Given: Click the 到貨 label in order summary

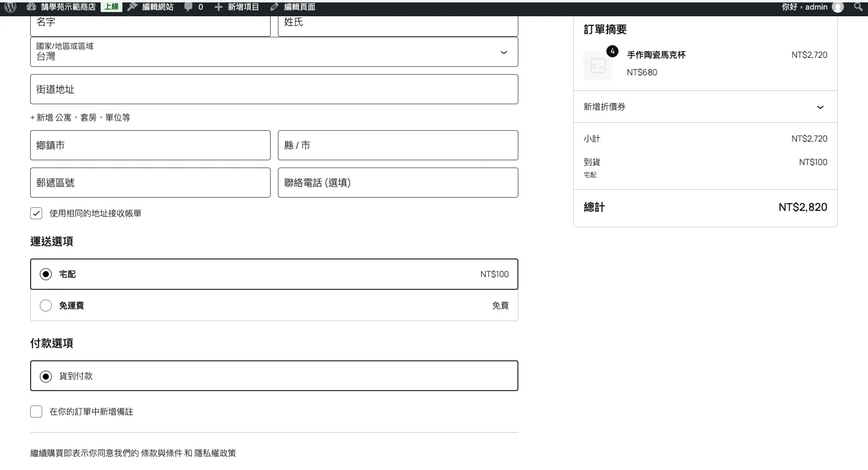Looking at the screenshot, I should click(x=592, y=162).
